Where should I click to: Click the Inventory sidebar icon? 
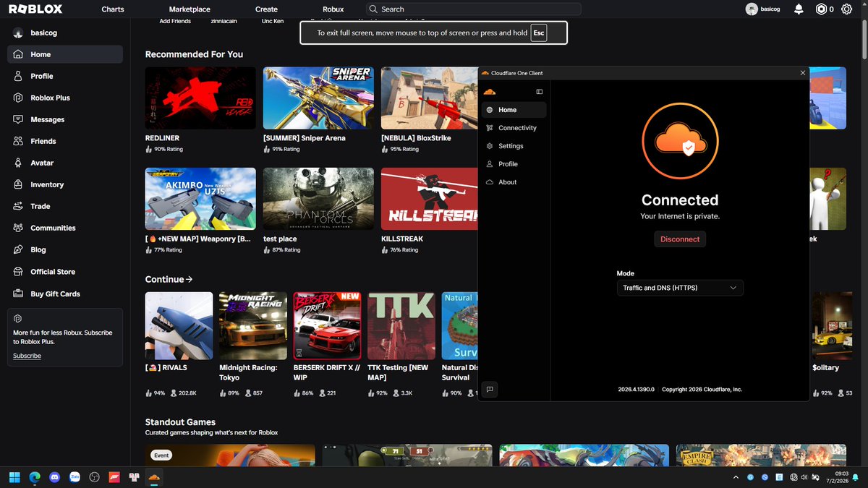(x=18, y=184)
